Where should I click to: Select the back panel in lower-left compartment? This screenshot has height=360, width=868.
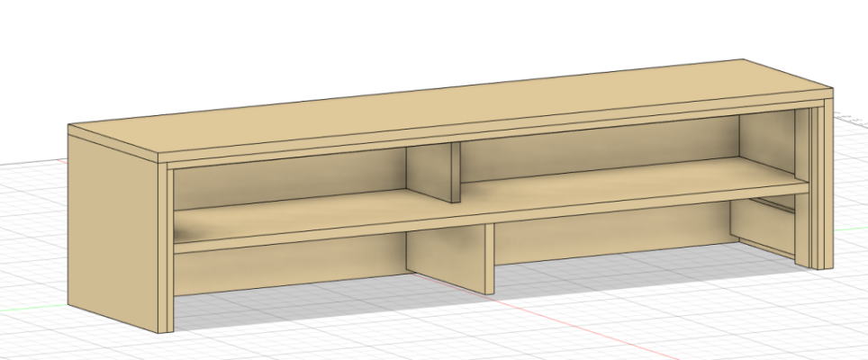pyautogui.click(x=290, y=265)
